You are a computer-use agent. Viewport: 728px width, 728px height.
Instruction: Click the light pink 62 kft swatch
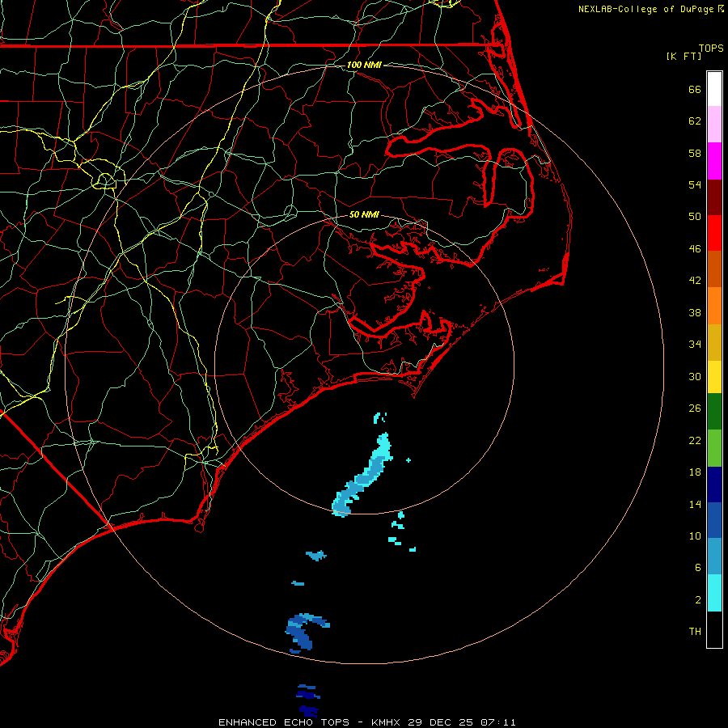click(714, 124)
